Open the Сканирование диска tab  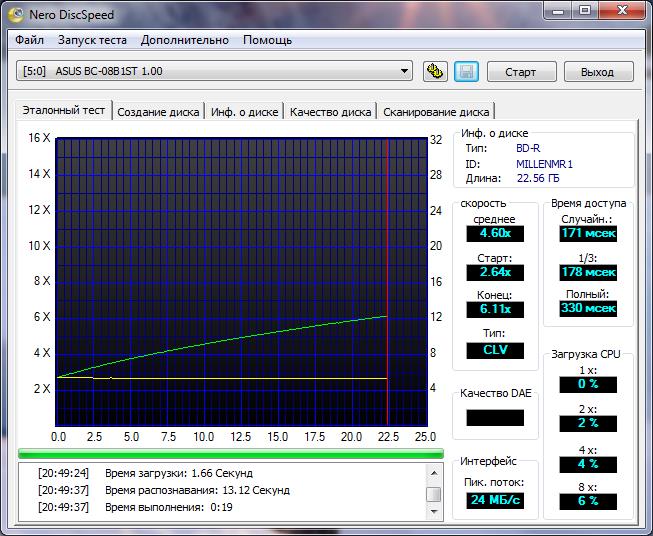tap(436, 112)
